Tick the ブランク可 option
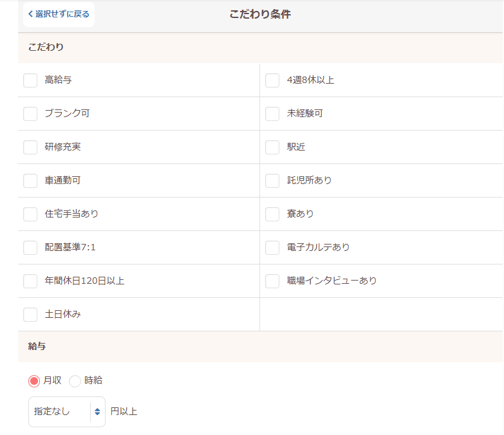 click(x=30, y=114)
